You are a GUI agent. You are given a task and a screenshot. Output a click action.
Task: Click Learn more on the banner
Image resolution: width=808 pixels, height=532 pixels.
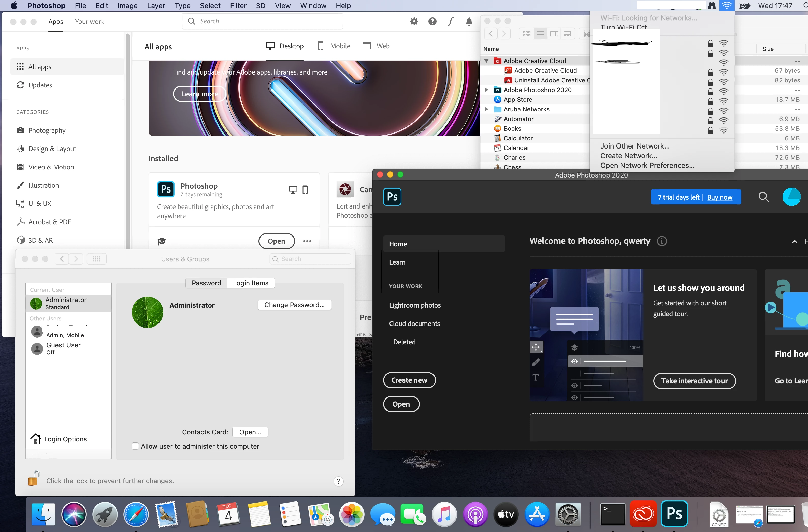click(x=199, y=94)
